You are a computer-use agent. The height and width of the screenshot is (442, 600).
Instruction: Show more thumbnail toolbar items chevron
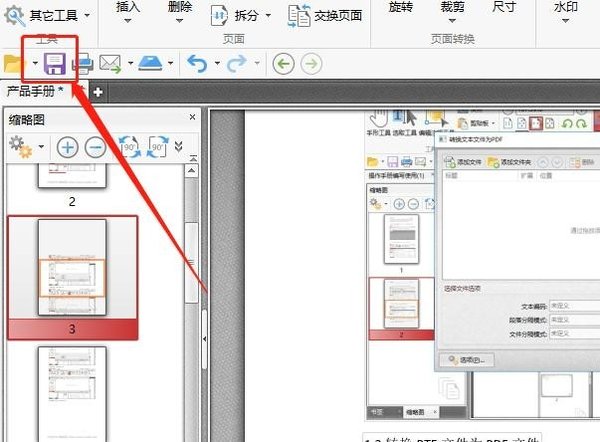point(178,147)
